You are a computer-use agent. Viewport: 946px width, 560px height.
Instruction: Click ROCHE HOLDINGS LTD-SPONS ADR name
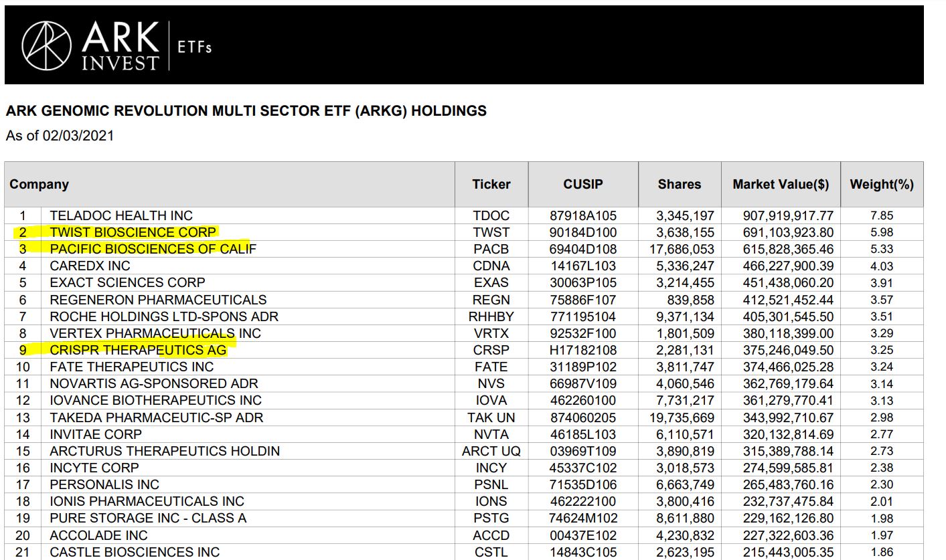tap(164, 316)
